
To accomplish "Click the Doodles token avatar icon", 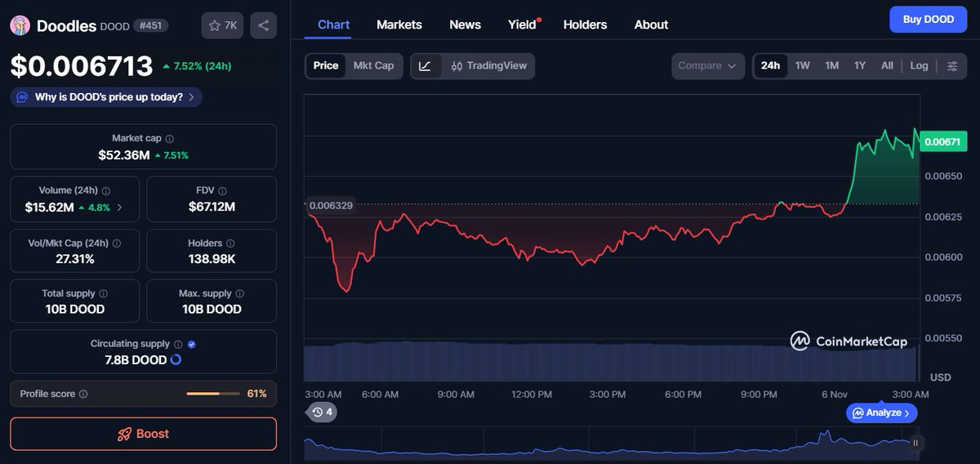I will tap(20, 26).
